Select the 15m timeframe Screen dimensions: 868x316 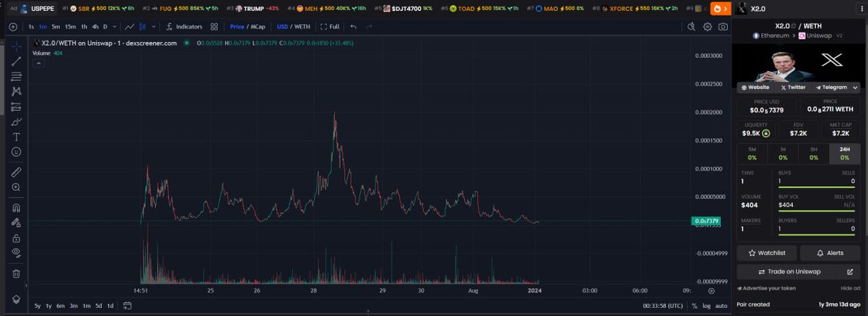(70, 27)
